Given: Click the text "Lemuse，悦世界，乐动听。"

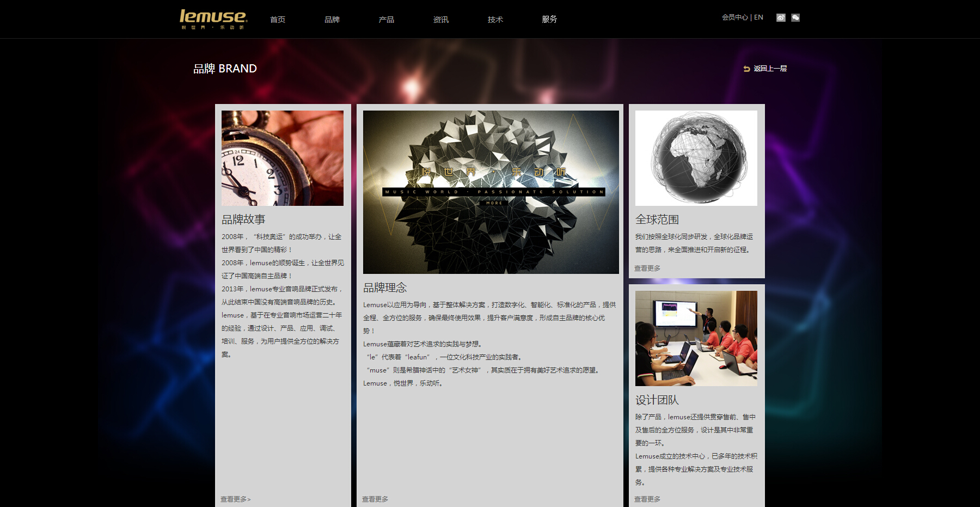Looking at the screenshot, I should coord(404,383).
